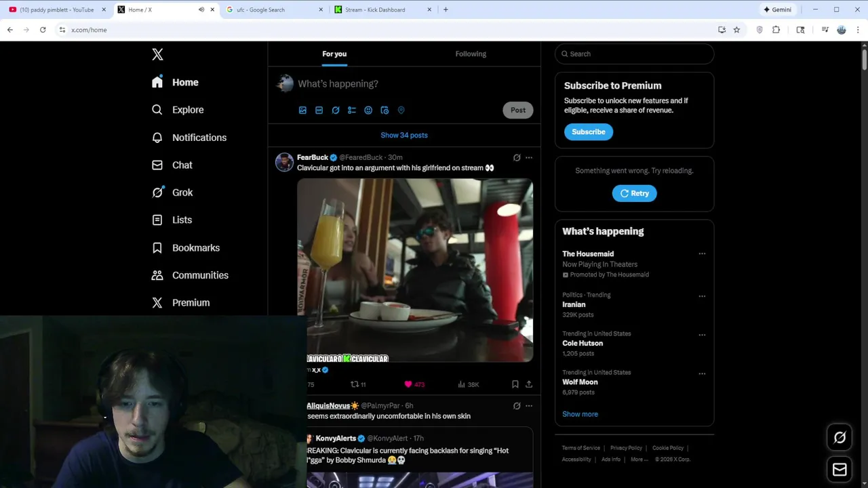Switch to ufc Google Search tab
This screenshot has height=488, width=868.
(273, 9)
